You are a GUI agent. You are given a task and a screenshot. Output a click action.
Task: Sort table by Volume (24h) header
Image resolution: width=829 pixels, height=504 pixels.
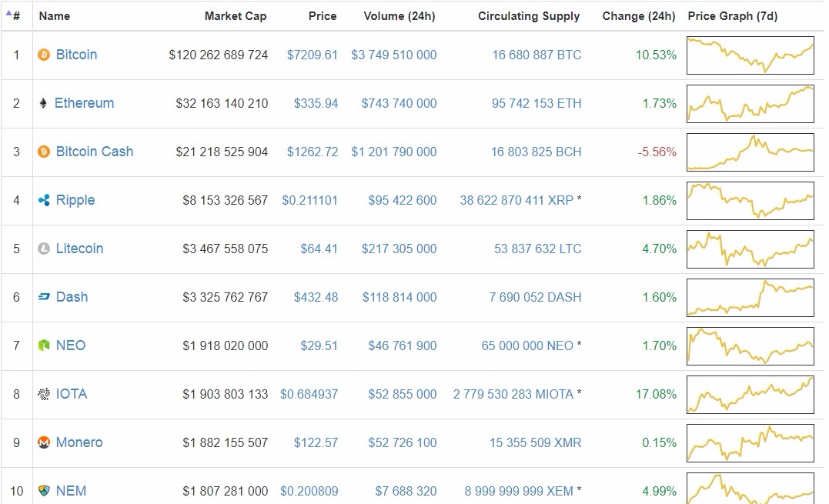point(399,16)
